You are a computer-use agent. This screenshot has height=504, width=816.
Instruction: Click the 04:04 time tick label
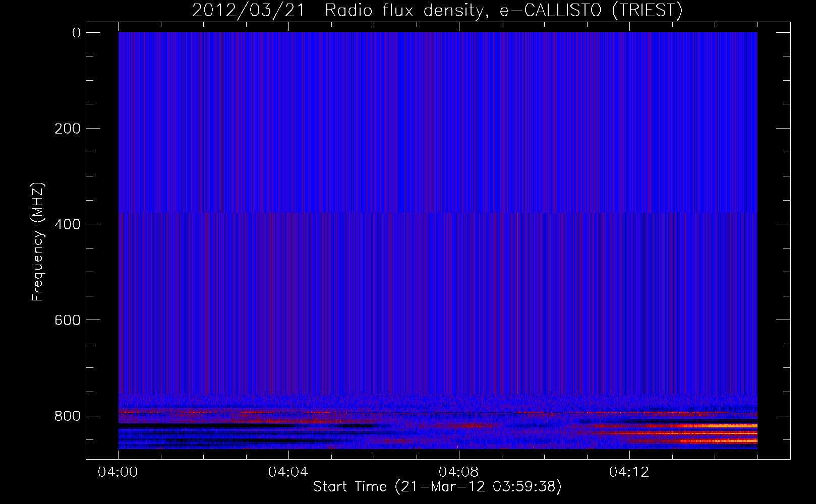(x=288, y=472)
